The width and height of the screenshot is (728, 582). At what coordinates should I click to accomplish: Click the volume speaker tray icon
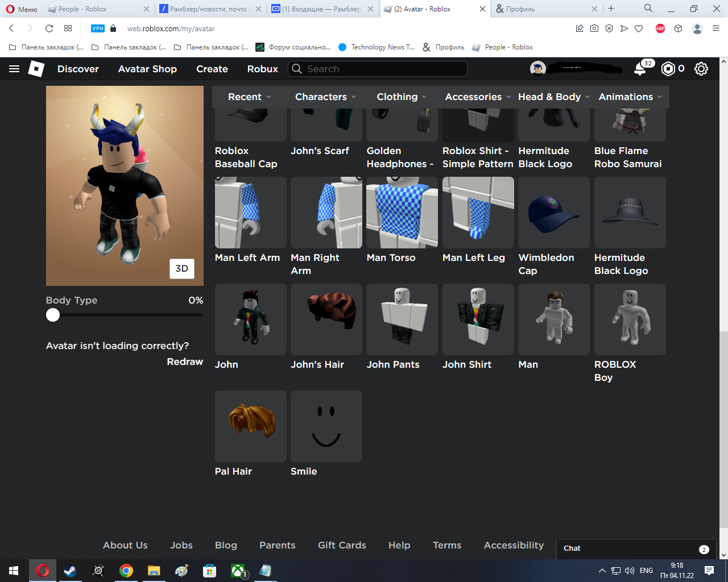[x=630, y=571]
